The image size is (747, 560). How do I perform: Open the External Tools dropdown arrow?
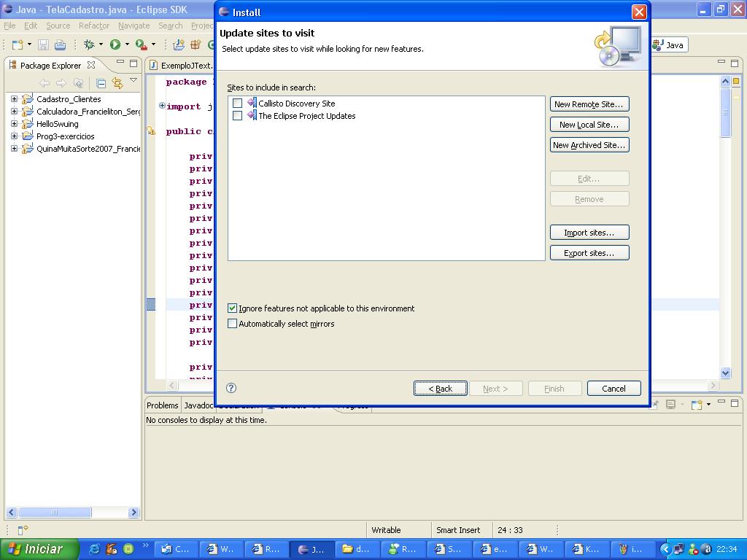click(x=153, y=44)
